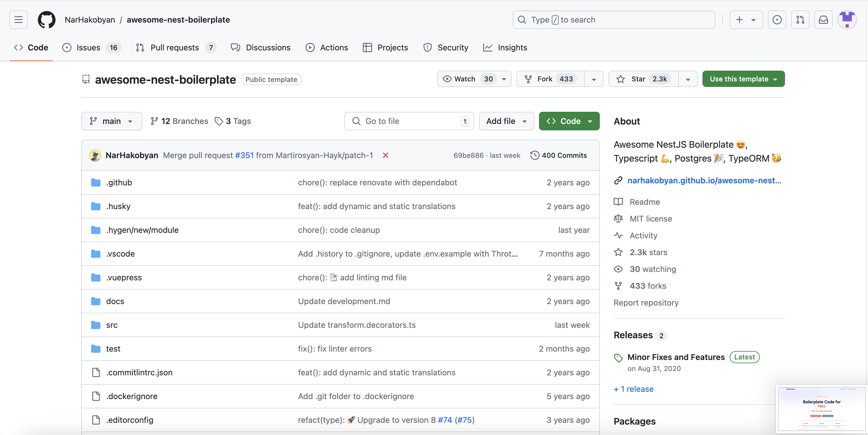The width and height of the screenshot is (868, 435).
Task: Open commit 'Update transform.decorators.ts'
Action: tap(356, 325)
